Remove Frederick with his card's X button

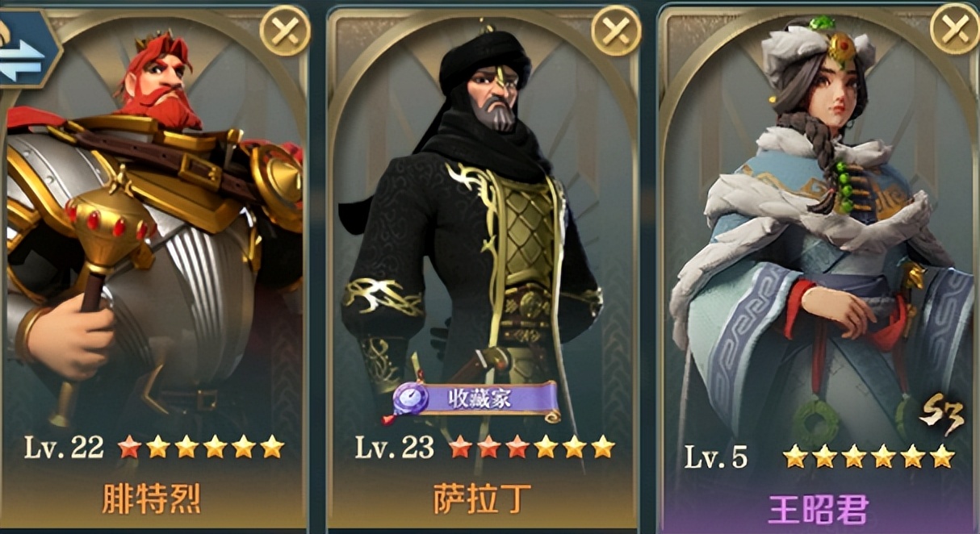click(x=285, y=31)
